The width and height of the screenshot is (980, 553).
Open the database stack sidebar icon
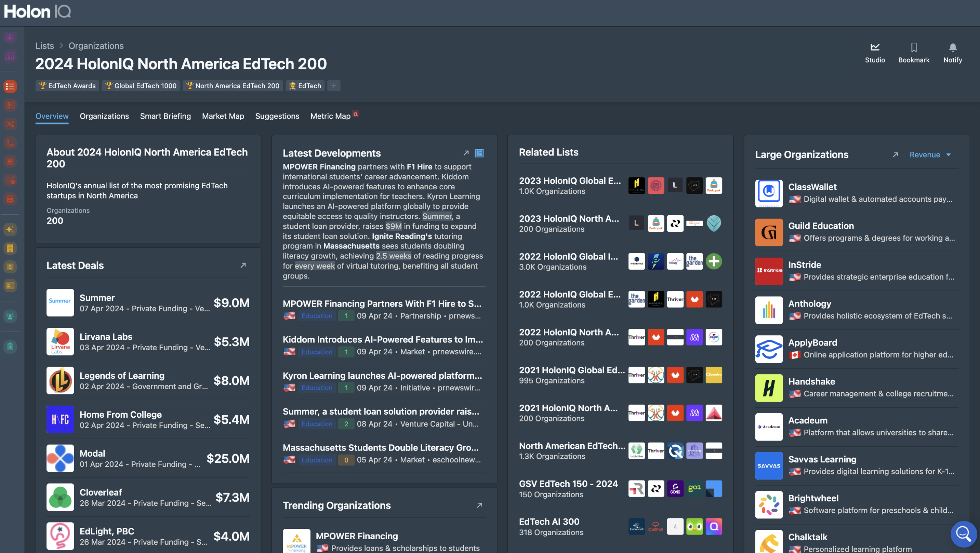click(x=10, y=199)
